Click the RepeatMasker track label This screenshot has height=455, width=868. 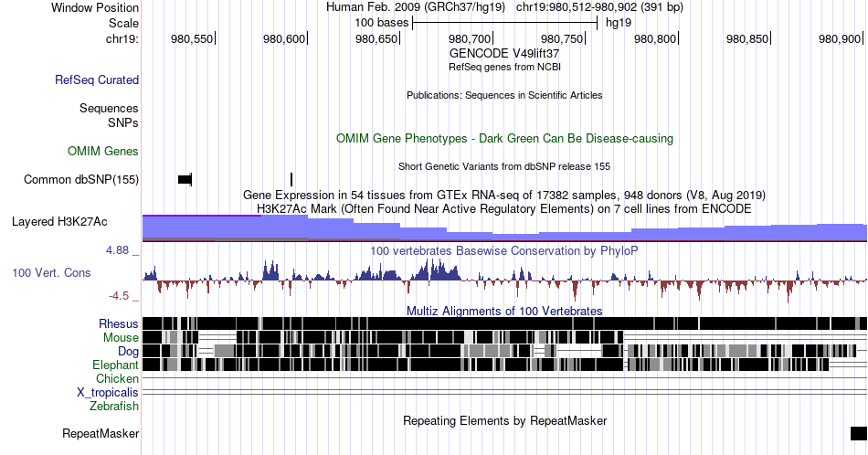tap(101, 433)
